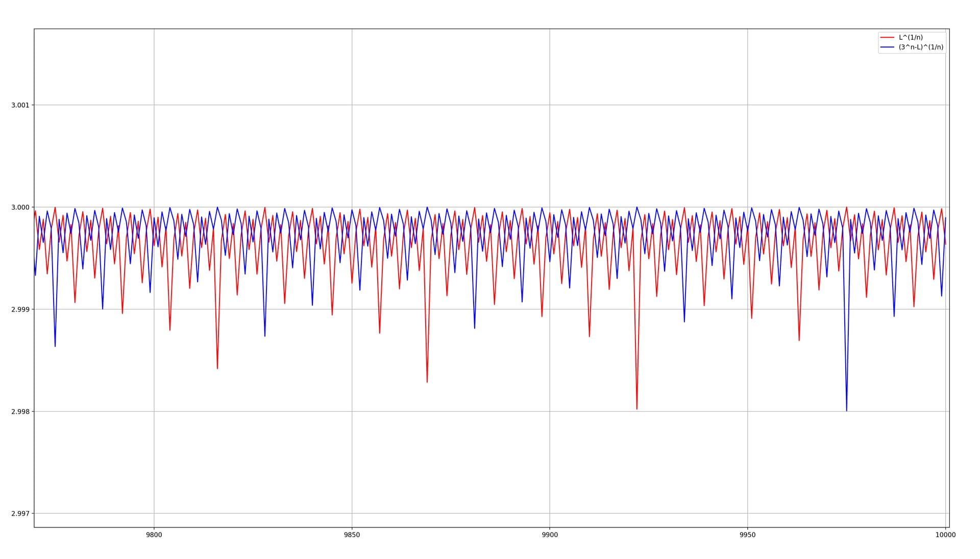The height and width of the screenshot is (559, 980).
Task: Click the 3.000 y-axis tick label
Action: [x=19, y=207]
